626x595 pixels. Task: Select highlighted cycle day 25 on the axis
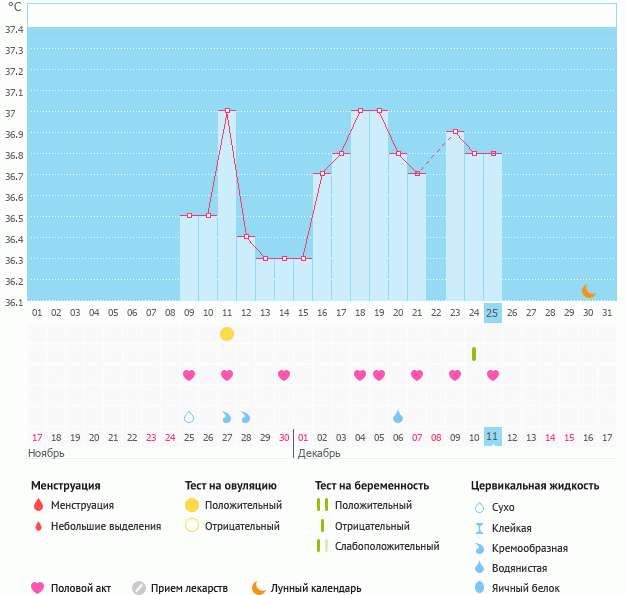click(x=493, y=312)
